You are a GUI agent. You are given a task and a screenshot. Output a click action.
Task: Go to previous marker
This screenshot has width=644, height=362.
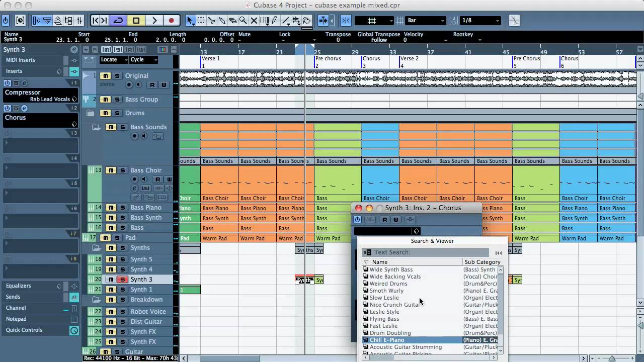[x=95, y=21]
